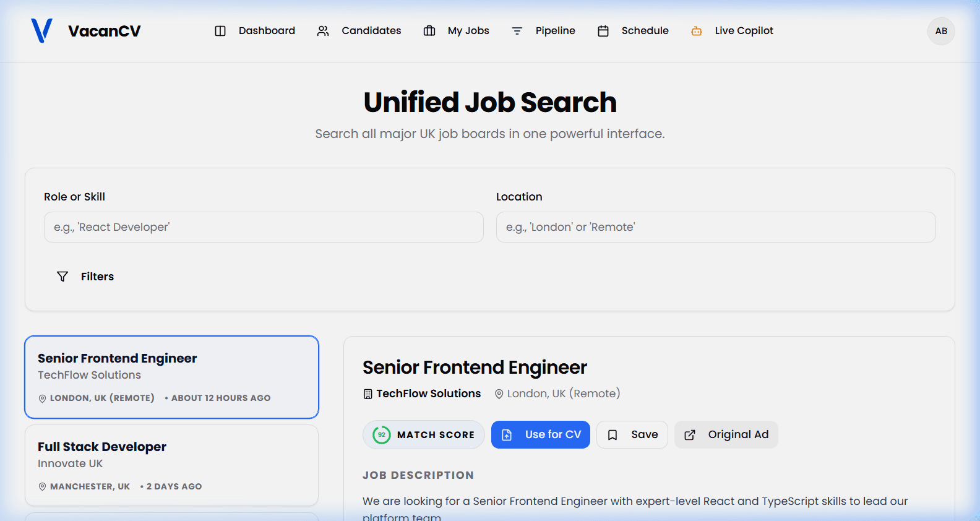Expand the Filters section

85,277
